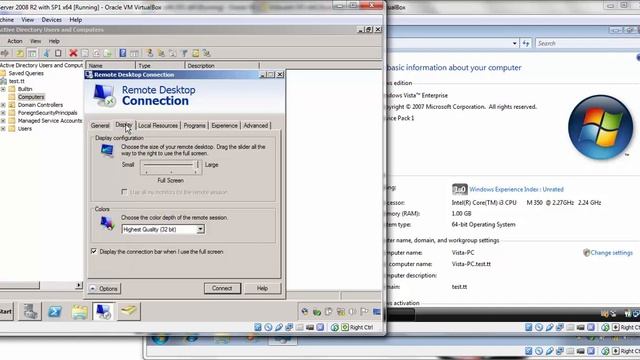Click Help button next to Connect
The width and height of the screenshot is (640, 360).
click(x=262, y=288)
